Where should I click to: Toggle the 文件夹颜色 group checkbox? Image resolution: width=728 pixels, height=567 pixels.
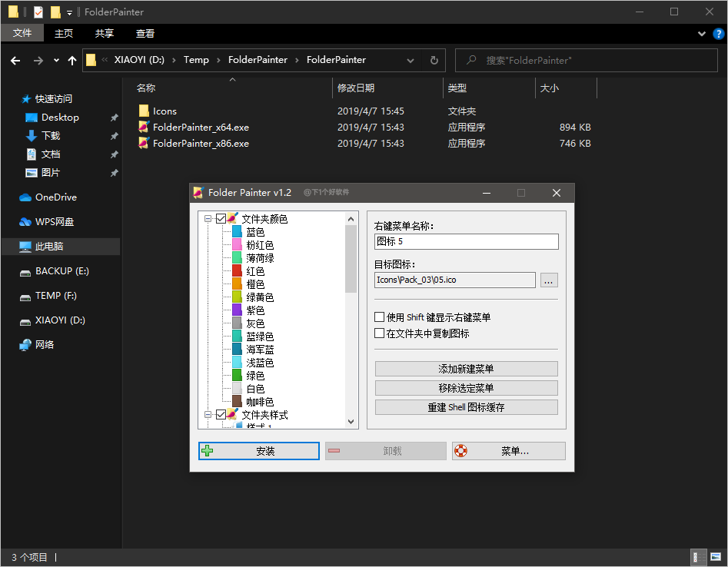[221, 218]
